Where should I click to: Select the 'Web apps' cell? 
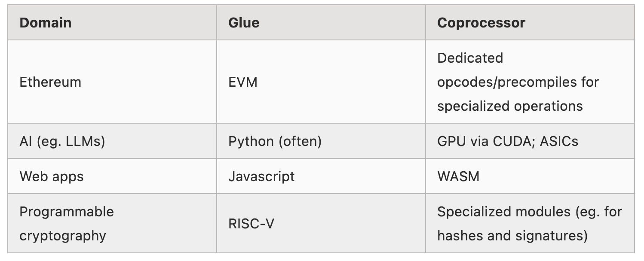(52, 176)
